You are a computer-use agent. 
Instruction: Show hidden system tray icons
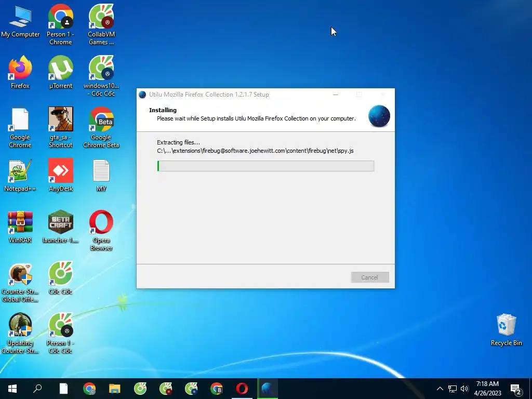(440, 389)
